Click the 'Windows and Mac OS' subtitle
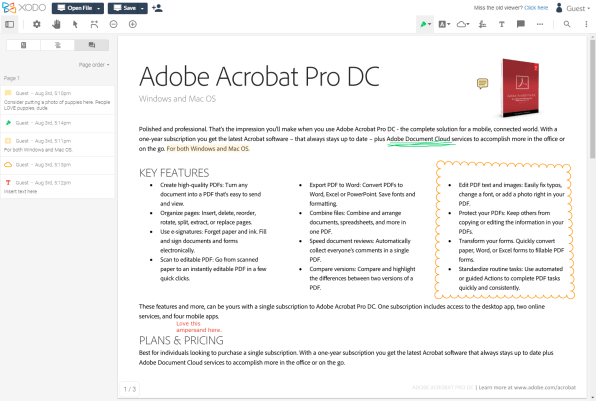 coord(178,99)
